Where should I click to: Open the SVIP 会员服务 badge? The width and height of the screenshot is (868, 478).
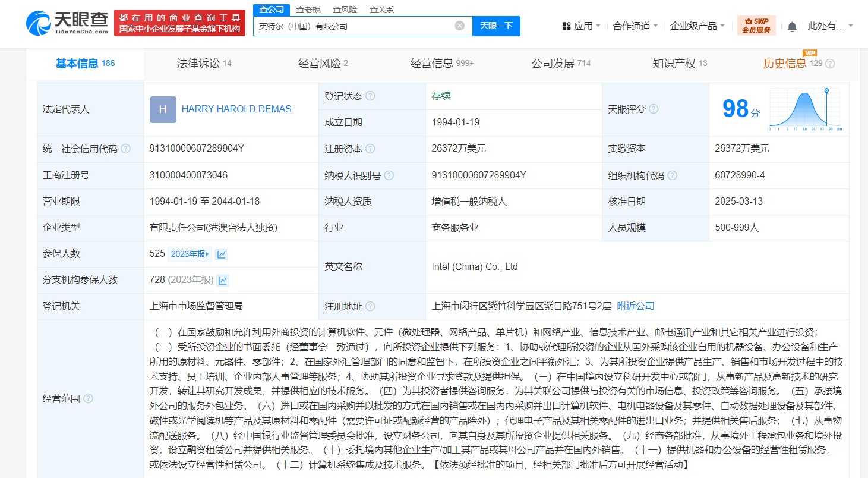756,26
